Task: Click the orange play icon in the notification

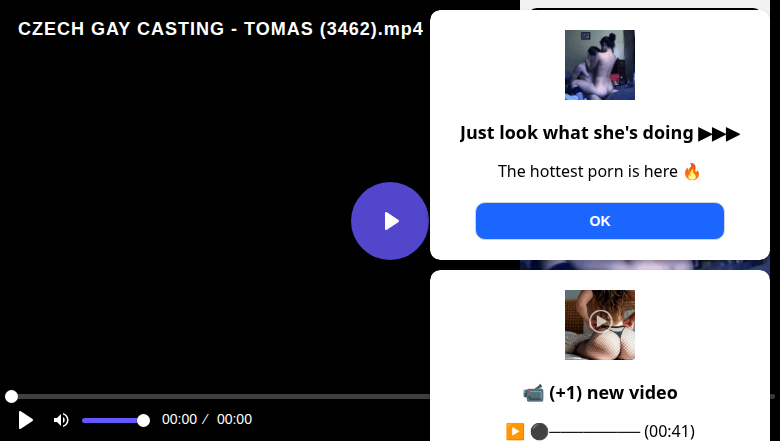Action: 515,431
